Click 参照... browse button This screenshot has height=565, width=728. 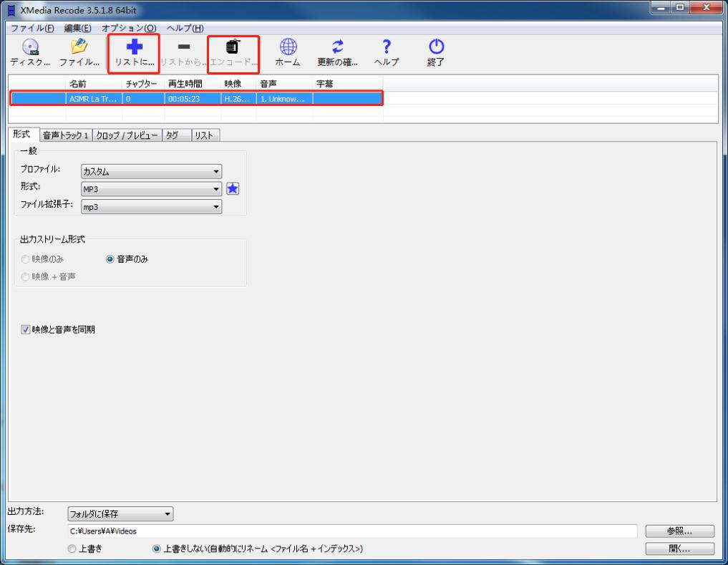click(x=680, y=531)
